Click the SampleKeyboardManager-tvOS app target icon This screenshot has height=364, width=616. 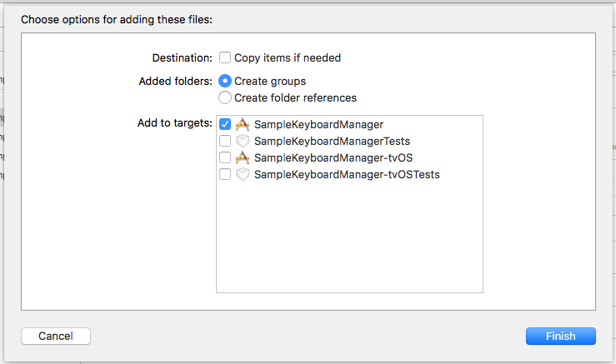click(243, 157)
